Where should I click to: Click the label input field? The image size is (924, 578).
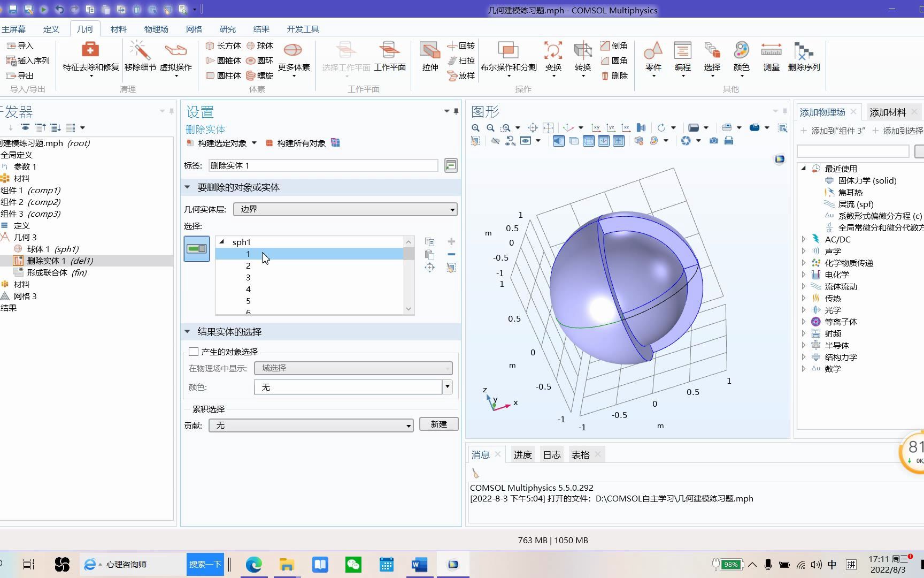tap(323, 166)
